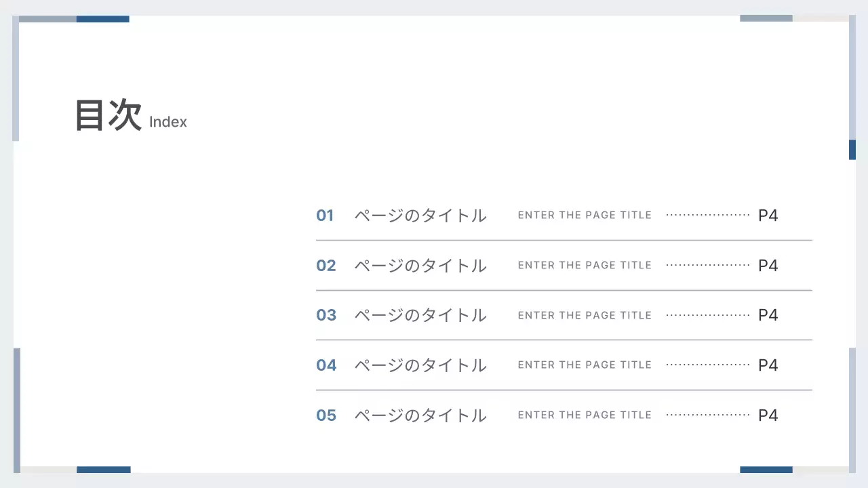Click the Japanese title in row 01

(420, 216)
